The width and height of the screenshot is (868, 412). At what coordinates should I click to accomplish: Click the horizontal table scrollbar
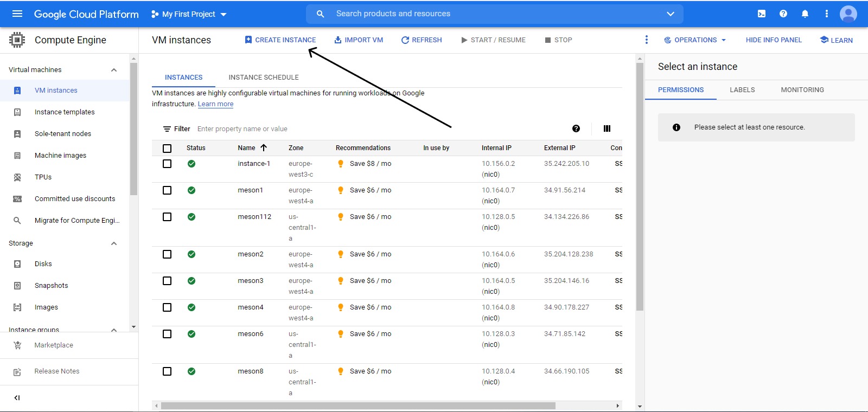(358, 405)
